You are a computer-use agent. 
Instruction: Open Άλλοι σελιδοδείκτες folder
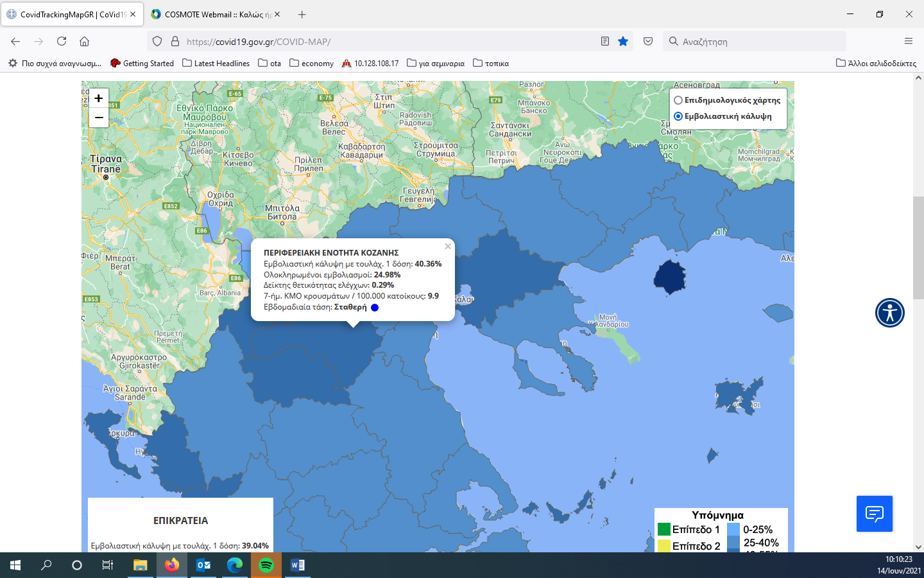(876, 63)
